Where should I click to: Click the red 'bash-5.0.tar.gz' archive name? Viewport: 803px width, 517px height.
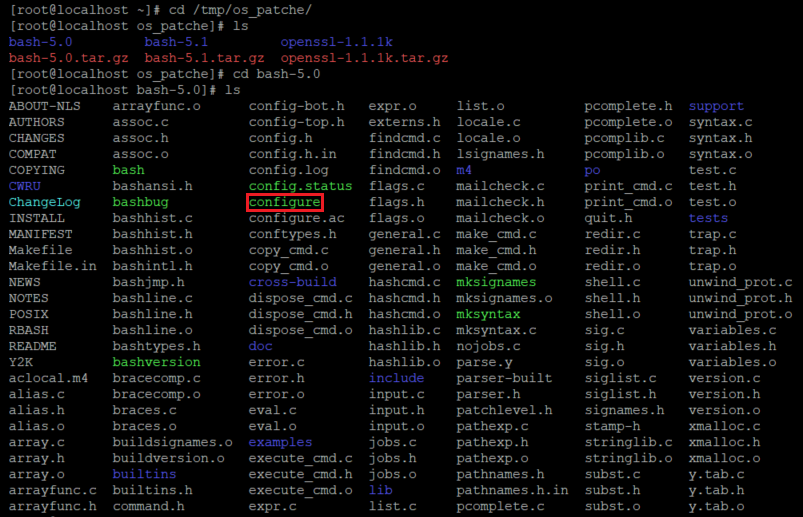pos(69,58)
